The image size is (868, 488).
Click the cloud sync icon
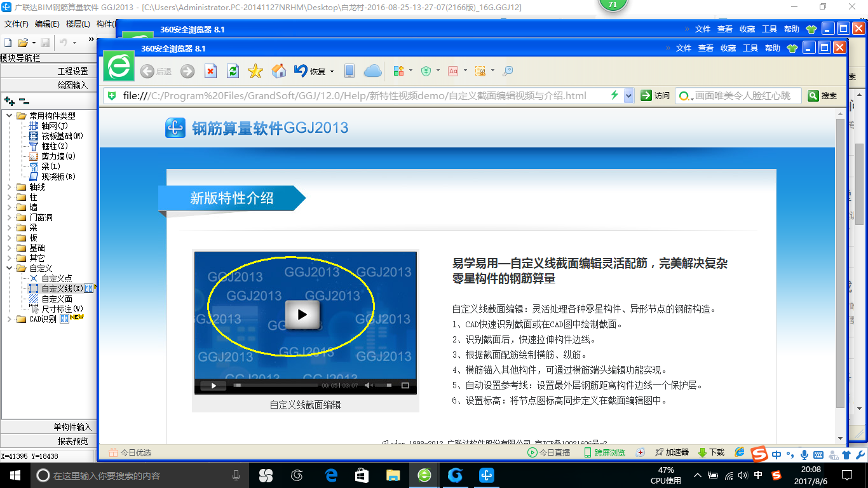click(373, 71)
